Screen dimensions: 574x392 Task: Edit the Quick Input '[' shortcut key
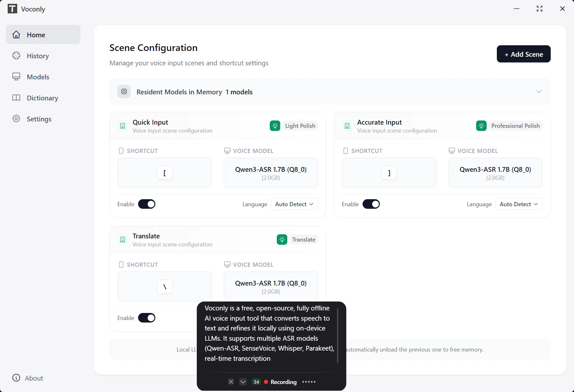point(165,173)
